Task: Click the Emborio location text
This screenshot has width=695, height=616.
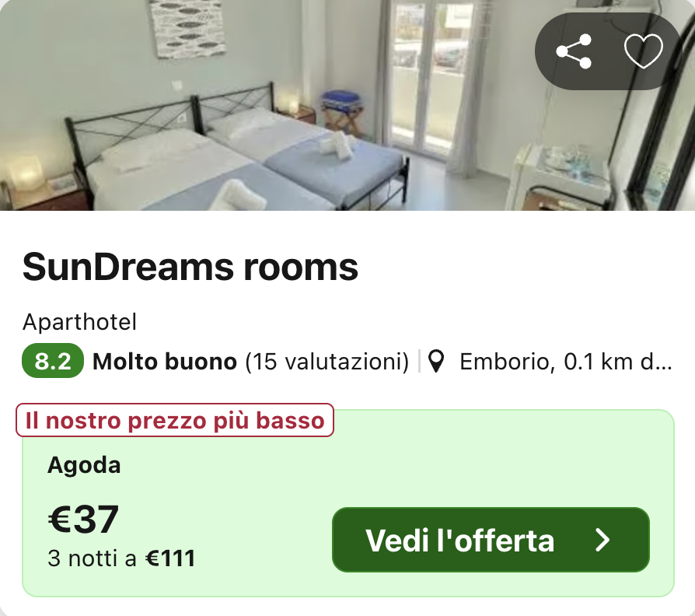Action: coord(566,361)
